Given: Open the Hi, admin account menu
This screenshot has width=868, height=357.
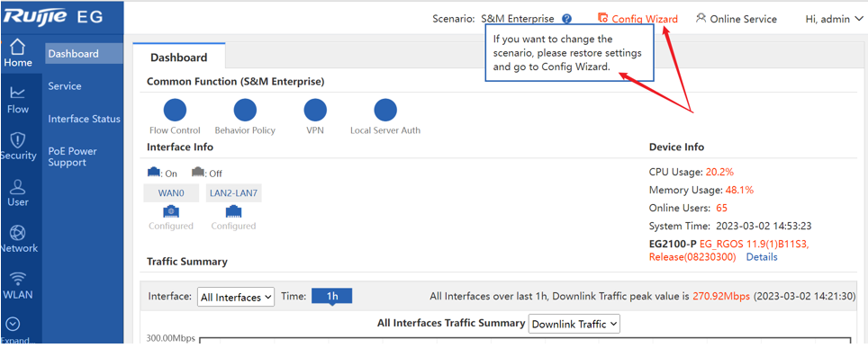Looking at the screenshot, I should click(834, 19).
